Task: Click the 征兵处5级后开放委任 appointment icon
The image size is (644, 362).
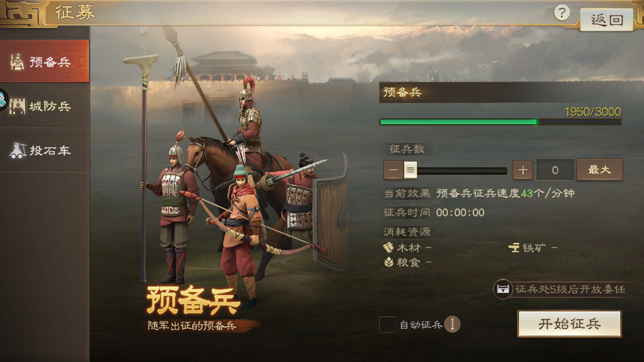Action: 503,289
